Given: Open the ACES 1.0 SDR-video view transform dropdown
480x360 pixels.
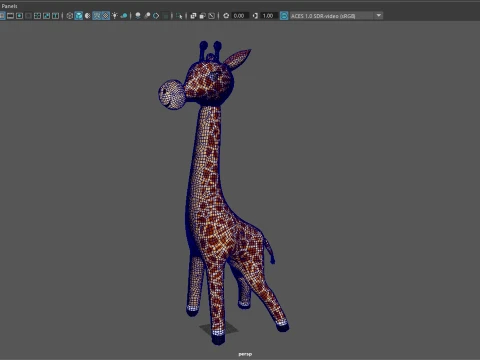Looking at the screenshot, I should [336, 16].
